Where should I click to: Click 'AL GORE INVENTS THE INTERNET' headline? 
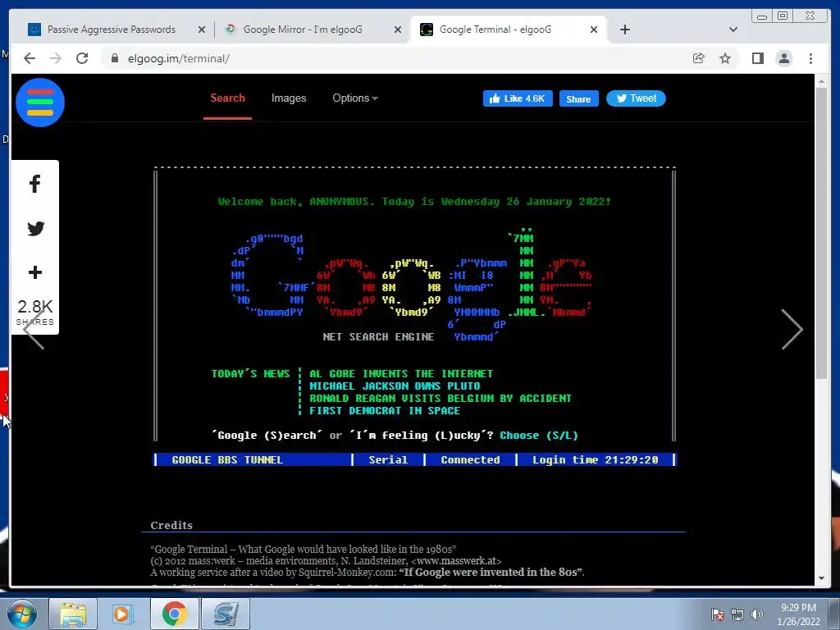click(x=401, y=374)
